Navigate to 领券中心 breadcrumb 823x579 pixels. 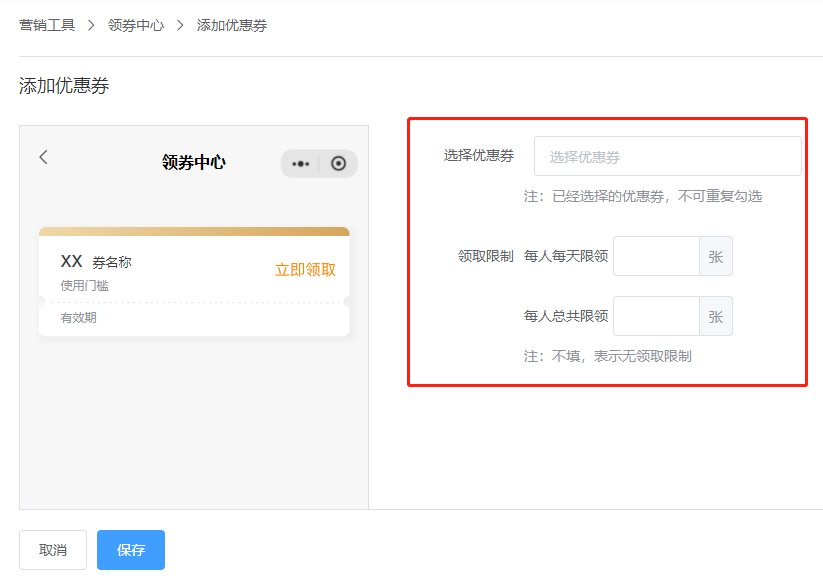tap(136, 25)
